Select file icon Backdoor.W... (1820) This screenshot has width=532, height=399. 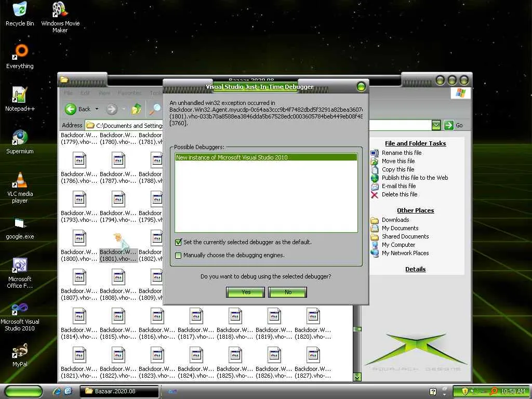(313, 316)
